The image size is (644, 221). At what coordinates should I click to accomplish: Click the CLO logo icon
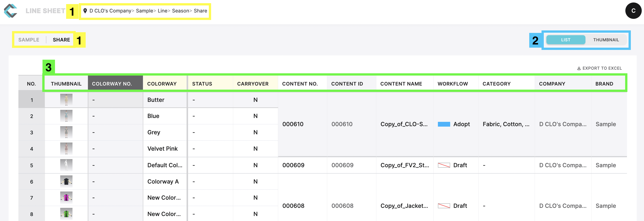[10, 11]
